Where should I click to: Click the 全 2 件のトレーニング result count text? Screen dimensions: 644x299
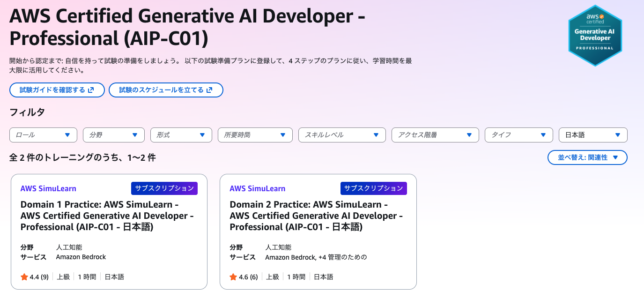[x=82, y=157]
